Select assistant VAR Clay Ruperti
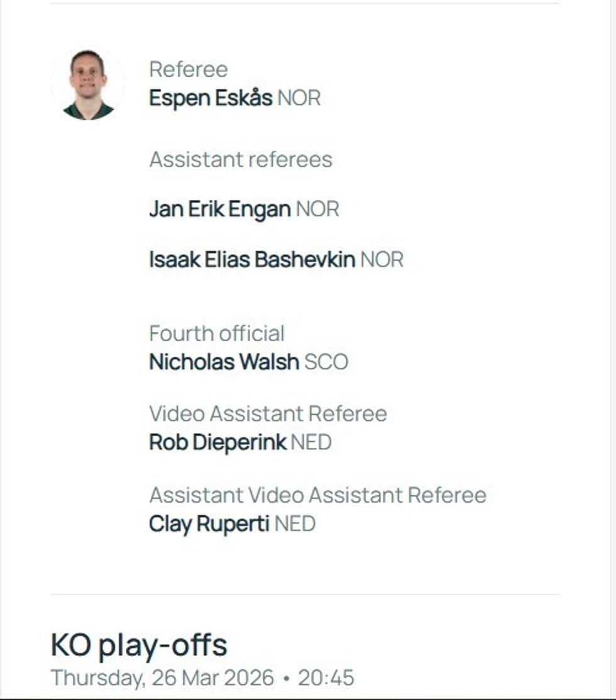 209,524
